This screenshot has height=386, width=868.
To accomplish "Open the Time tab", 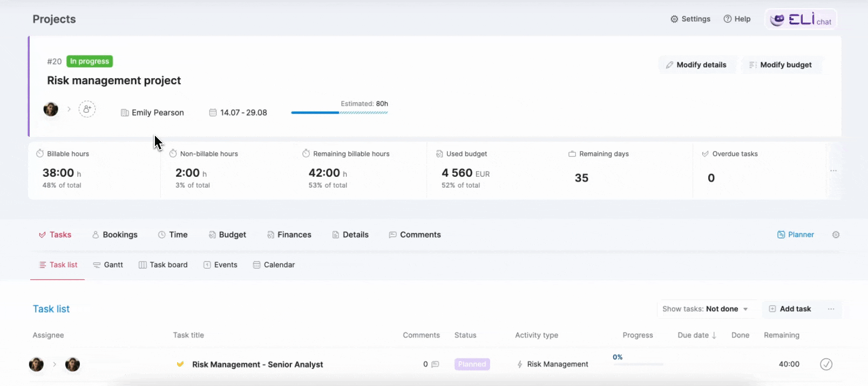I will pyautogui.click(x=173, y=235).
